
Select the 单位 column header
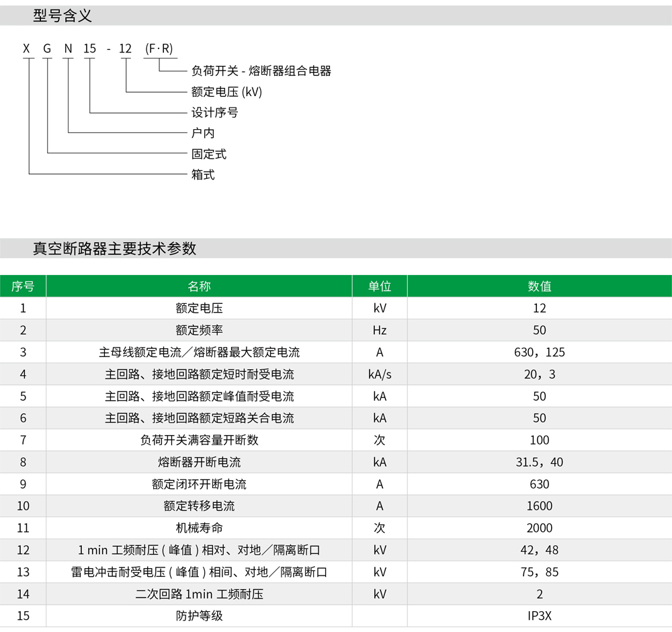pos(380,286)
